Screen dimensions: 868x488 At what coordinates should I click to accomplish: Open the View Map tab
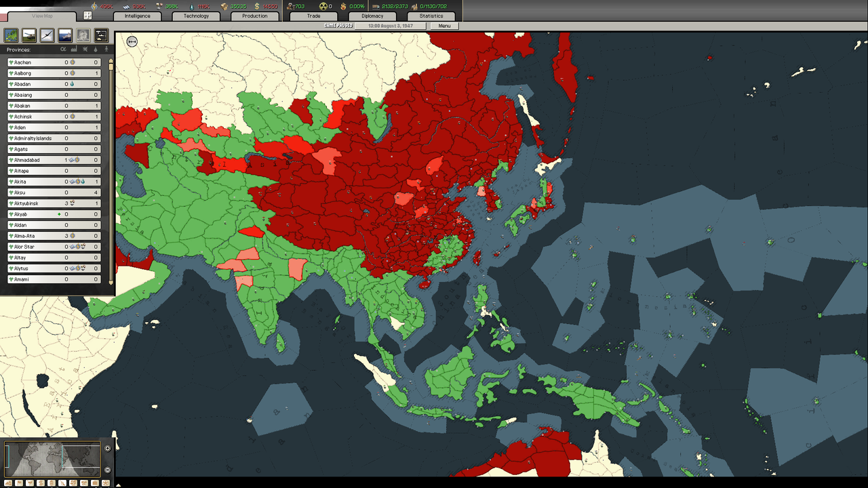click(43, 16)
